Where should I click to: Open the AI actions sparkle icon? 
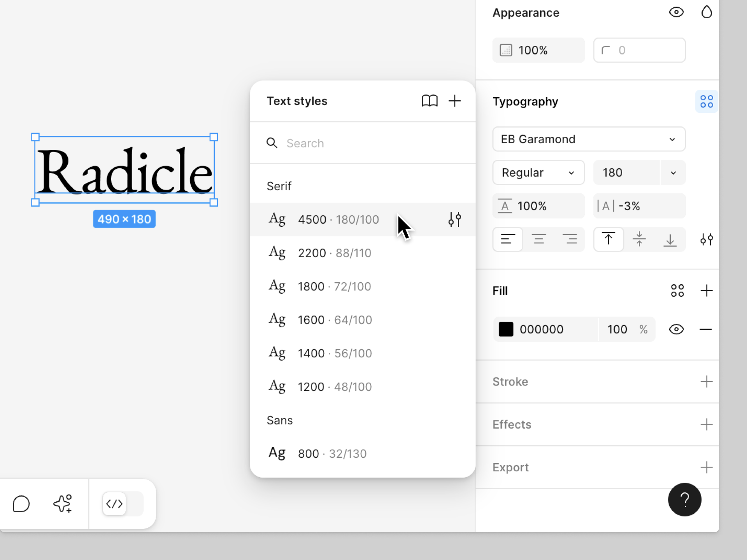(x=62, y=504)
